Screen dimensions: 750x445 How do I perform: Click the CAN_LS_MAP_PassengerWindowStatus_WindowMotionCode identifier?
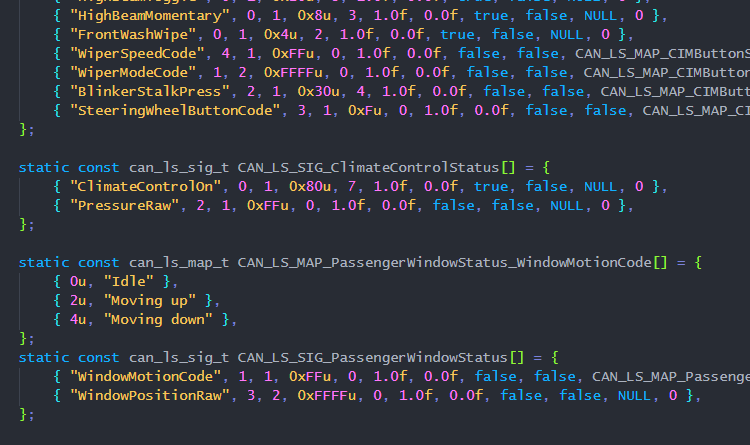(444, 263)
